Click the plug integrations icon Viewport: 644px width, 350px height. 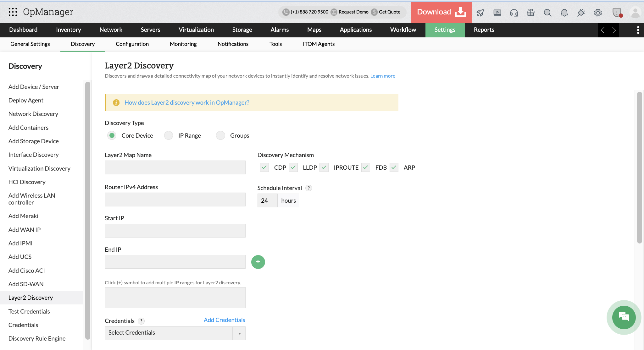pos(581,13)
